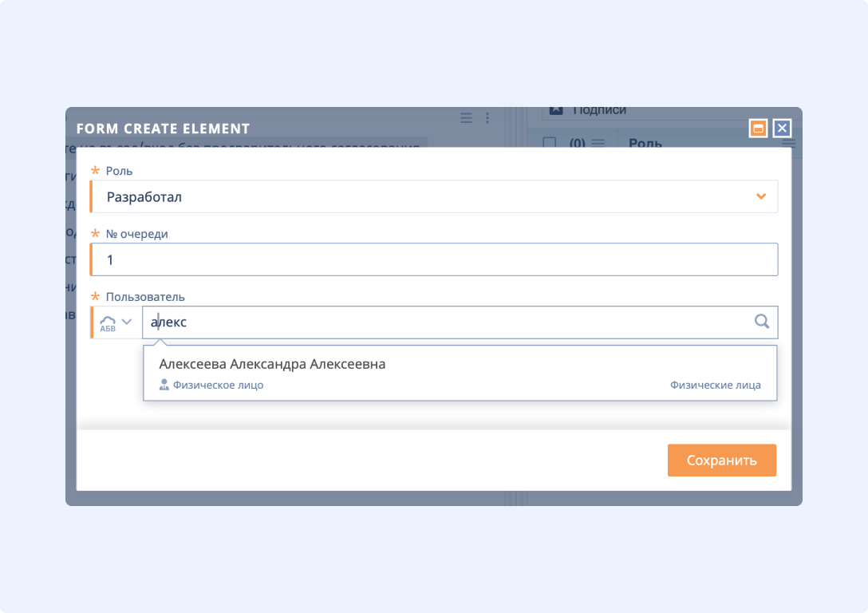Click the icon on the Подписи tab
The width and height of the screenshot is (868, 613).
[556, 110]
